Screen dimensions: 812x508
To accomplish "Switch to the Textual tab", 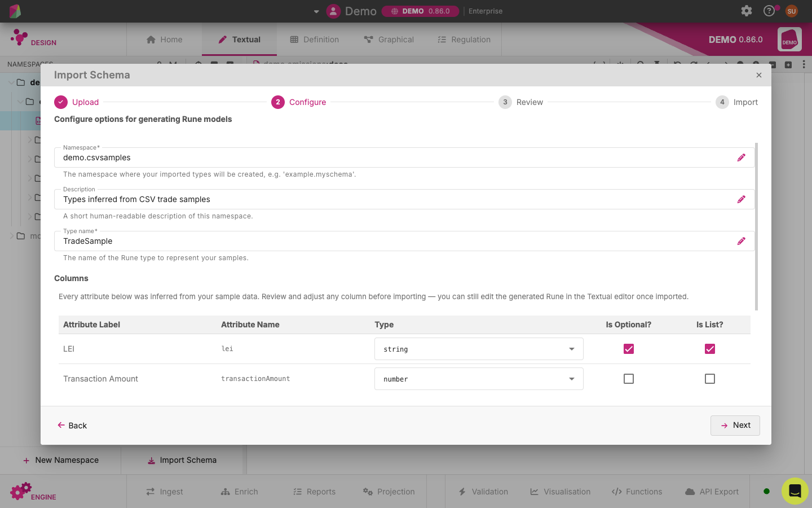I will 240,40.
